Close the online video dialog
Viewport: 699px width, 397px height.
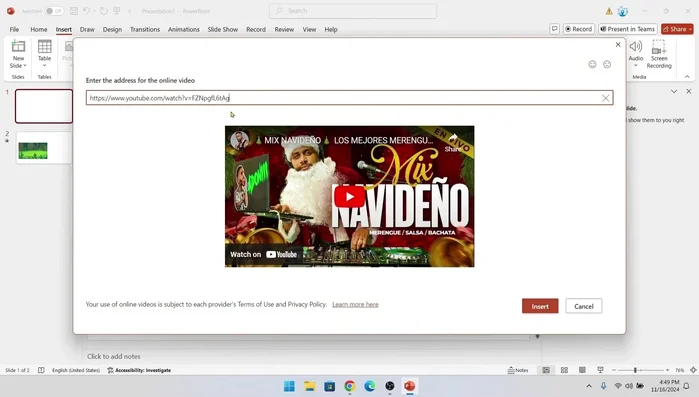click(x=618, y=45)
